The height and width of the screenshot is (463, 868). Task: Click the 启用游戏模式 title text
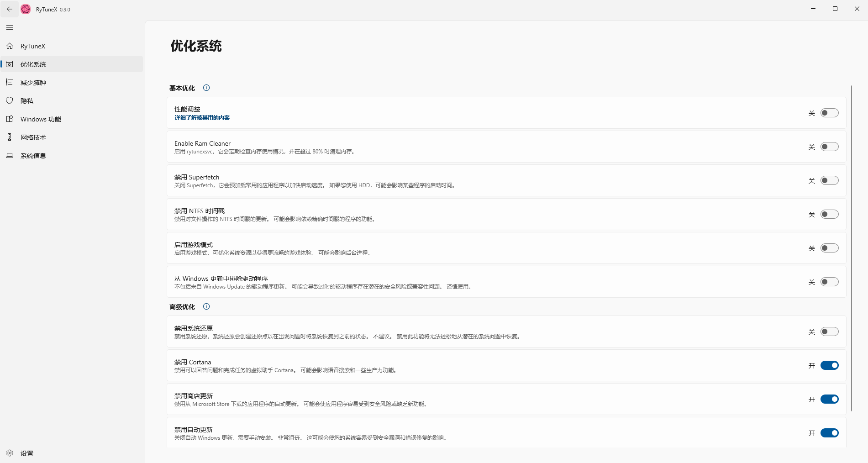[x=194, y=245]
